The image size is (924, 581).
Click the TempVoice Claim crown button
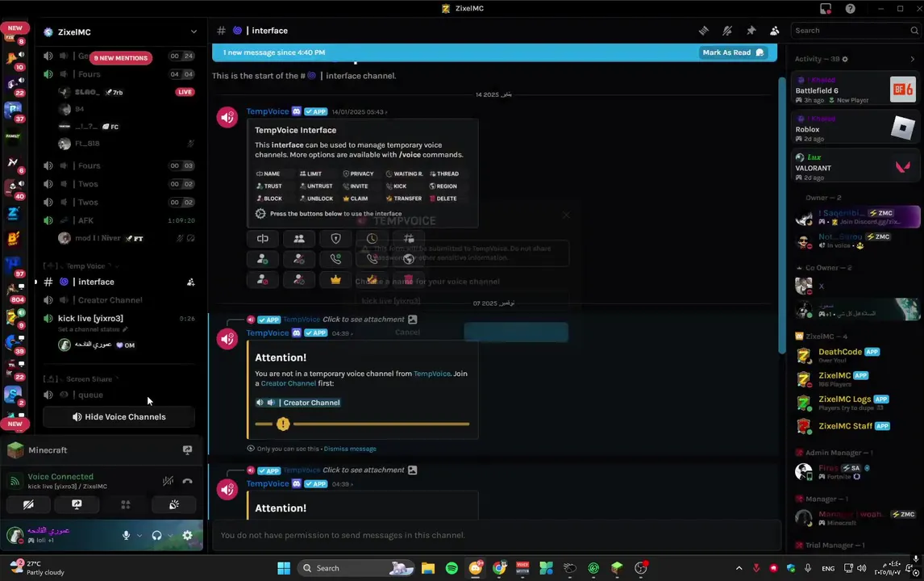[x=336, y=279]
